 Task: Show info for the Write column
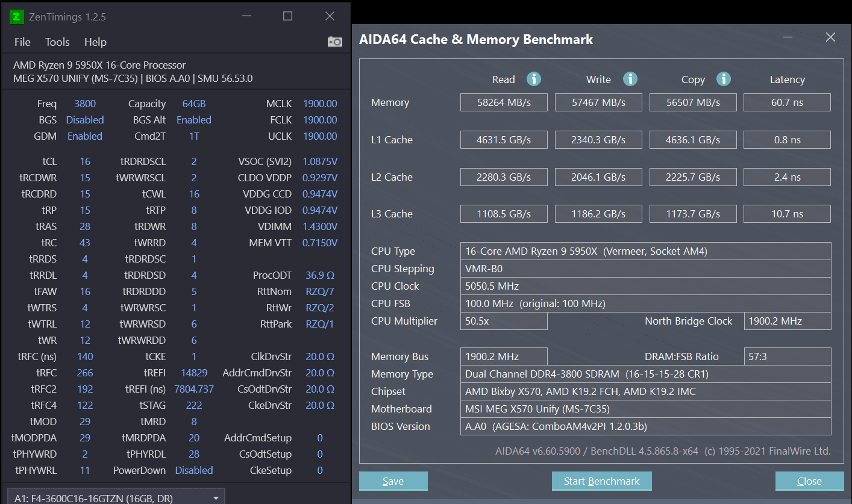630,79
